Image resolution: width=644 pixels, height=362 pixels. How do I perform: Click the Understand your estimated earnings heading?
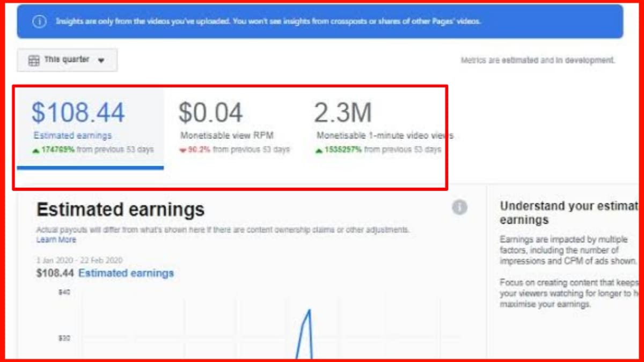pos(569,212)
